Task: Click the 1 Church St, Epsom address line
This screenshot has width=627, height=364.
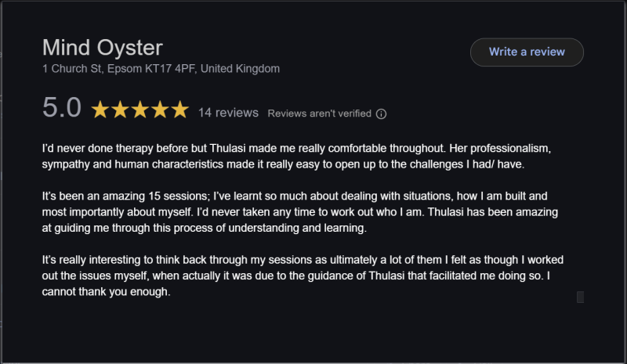Action: coord(161,69)
